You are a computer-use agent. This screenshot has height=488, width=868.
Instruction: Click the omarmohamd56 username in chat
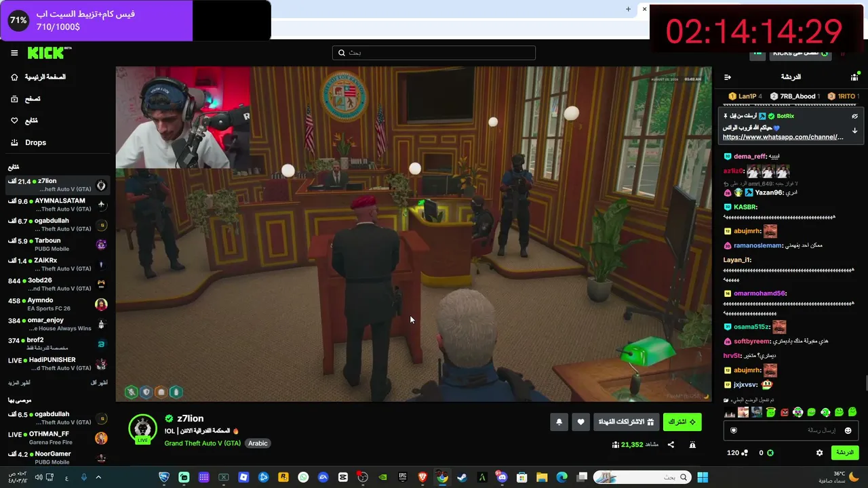tap(759, 293)
